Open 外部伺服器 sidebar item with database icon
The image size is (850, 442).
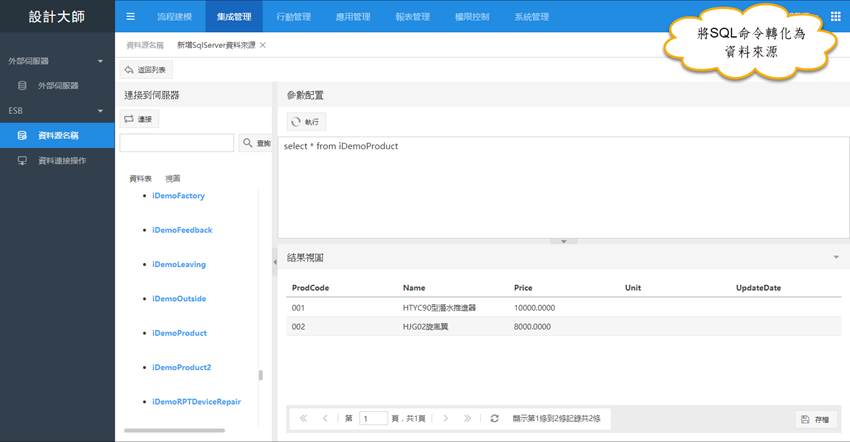point(57,86)
